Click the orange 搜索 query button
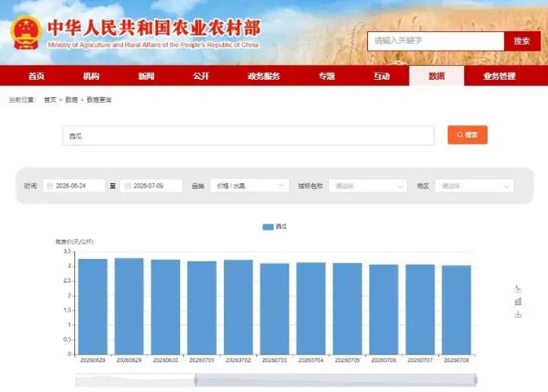Image resolution: width=548 pixels, height=392 pixels. (467, 135)
